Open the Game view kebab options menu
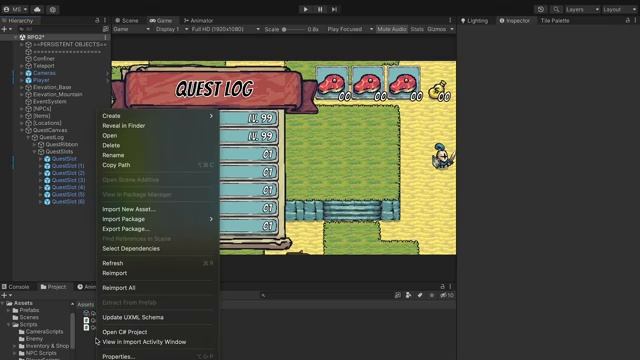The image size is (640, 360). pyautogui.click(x=450, y=20)
